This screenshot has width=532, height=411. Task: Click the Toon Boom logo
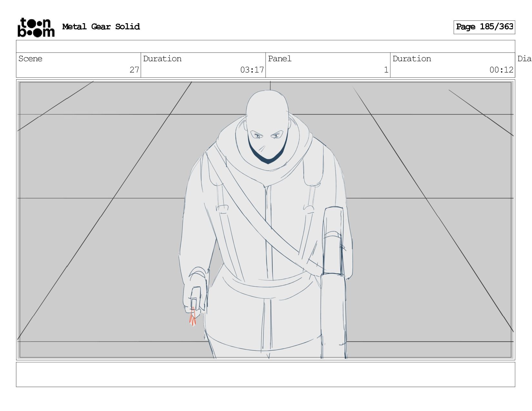click(36, 27)
